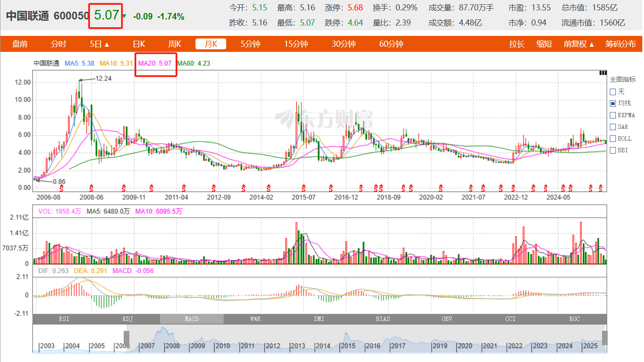Click the left handle of the time range slider
This screenshot has width=644, height=362.
(x=126, y=338)
